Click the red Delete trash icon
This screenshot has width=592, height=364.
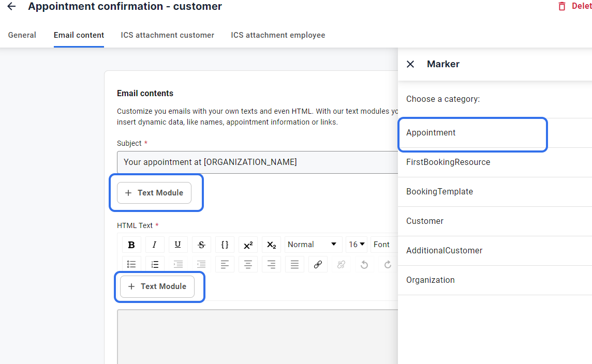(x=562, y=6)
